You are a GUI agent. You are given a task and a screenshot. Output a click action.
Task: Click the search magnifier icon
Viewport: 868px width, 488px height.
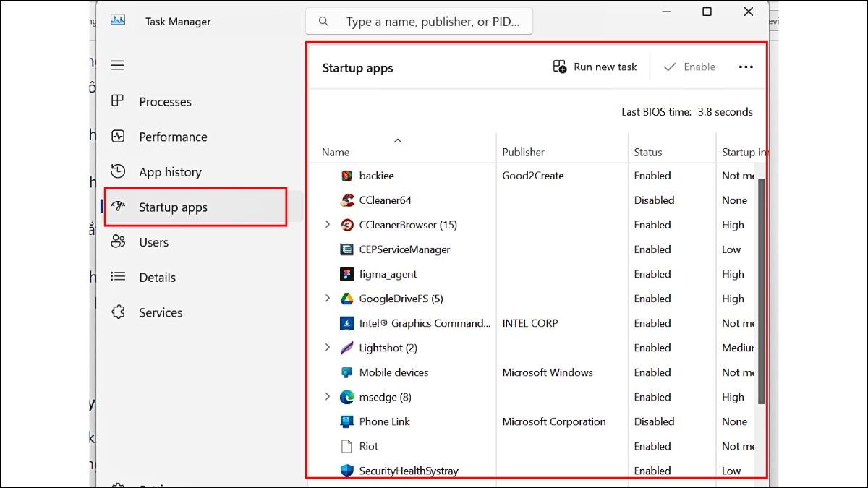coord(324,22)
